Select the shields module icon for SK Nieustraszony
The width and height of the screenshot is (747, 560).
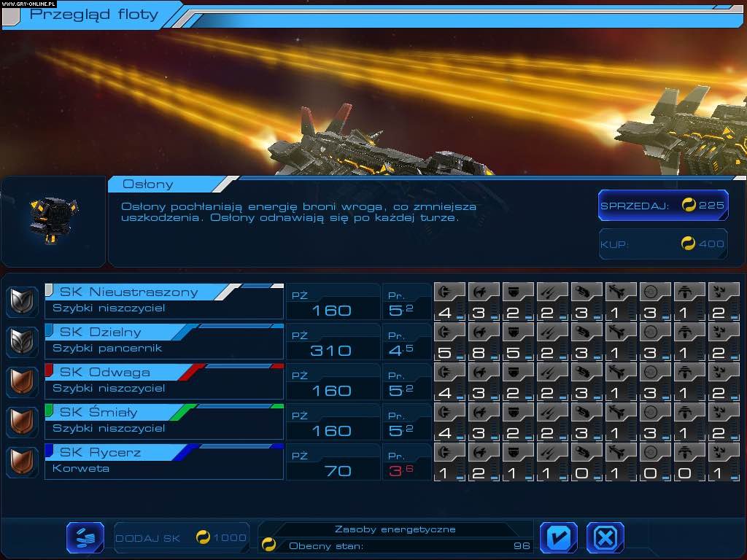(x=484, y=292)
